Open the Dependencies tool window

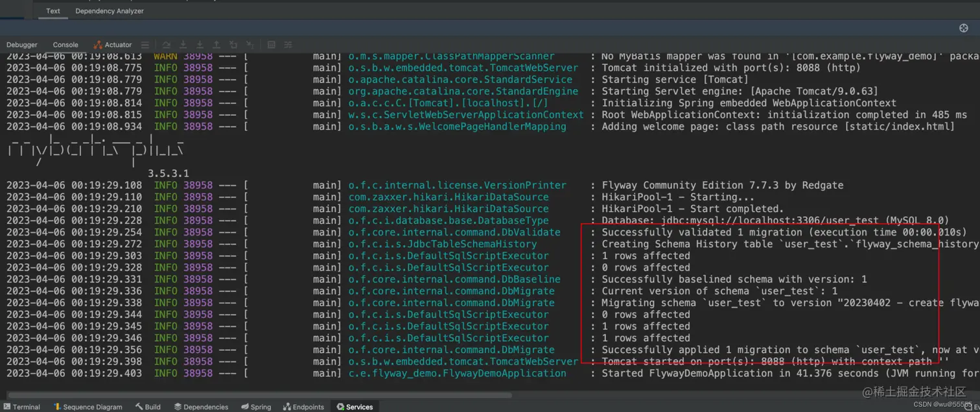201,407
